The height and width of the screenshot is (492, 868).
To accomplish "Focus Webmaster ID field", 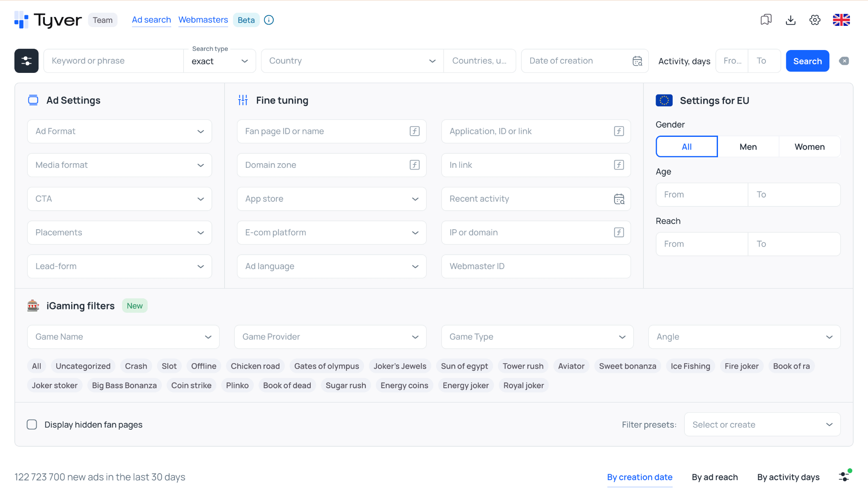I will click(536, 266).
